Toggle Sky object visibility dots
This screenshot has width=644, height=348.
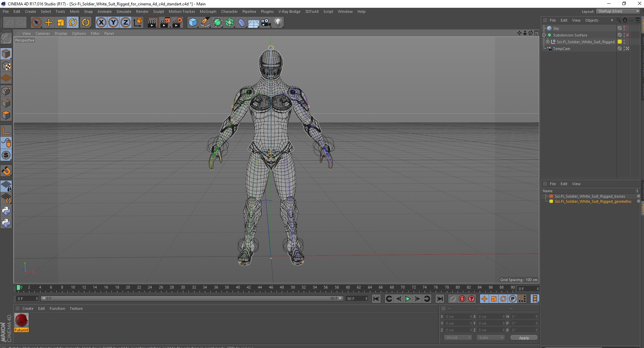pyautogui.click(x=624, y=28)
